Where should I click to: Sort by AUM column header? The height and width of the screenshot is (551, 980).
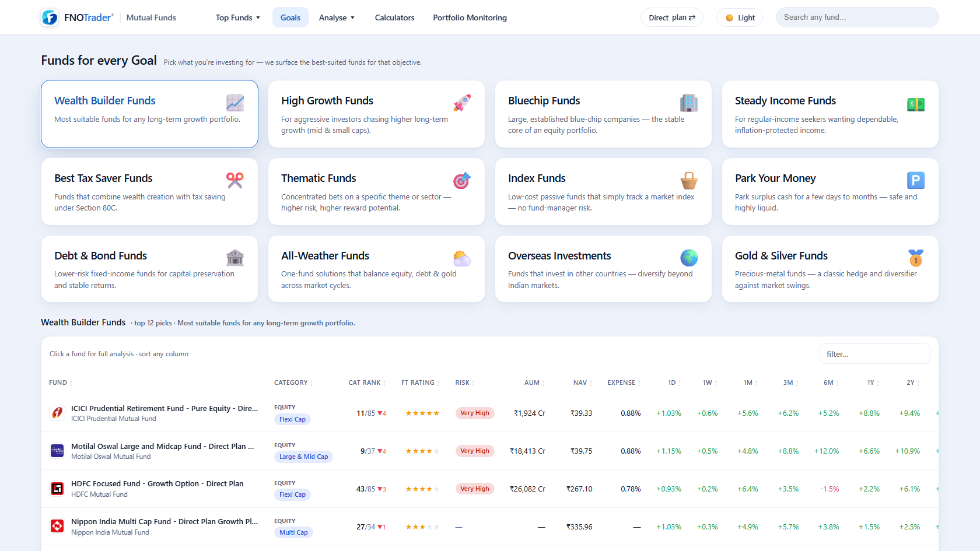tap(535, 383)
